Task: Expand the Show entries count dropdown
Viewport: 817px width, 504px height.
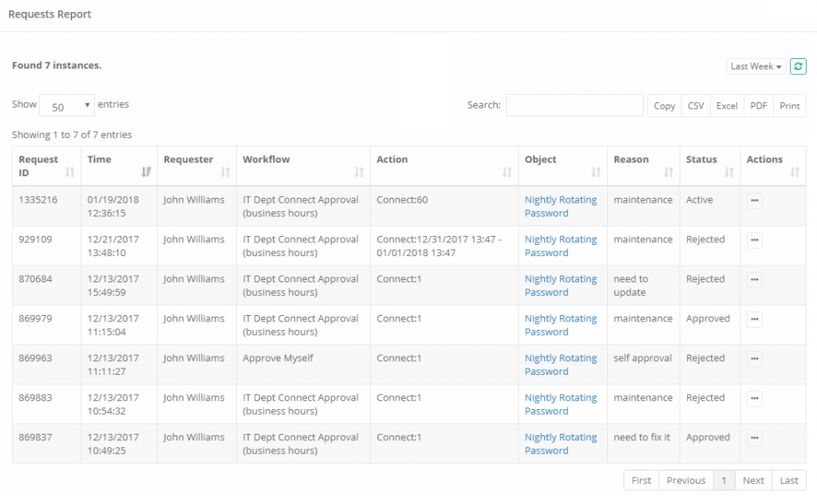Action: click(67, 106)
